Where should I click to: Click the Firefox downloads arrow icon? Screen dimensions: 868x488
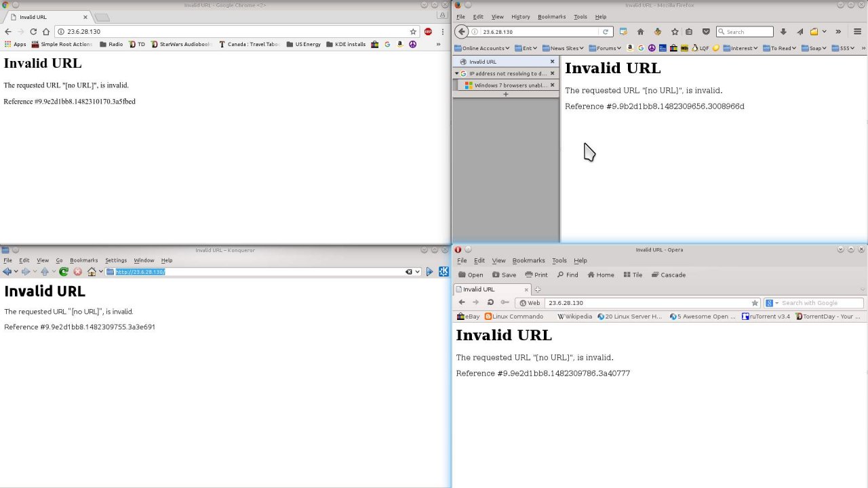tap(783, 32)
